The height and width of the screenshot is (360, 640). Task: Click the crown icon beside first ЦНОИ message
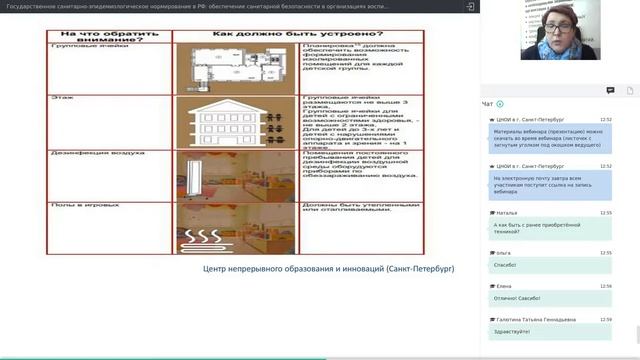492,120
